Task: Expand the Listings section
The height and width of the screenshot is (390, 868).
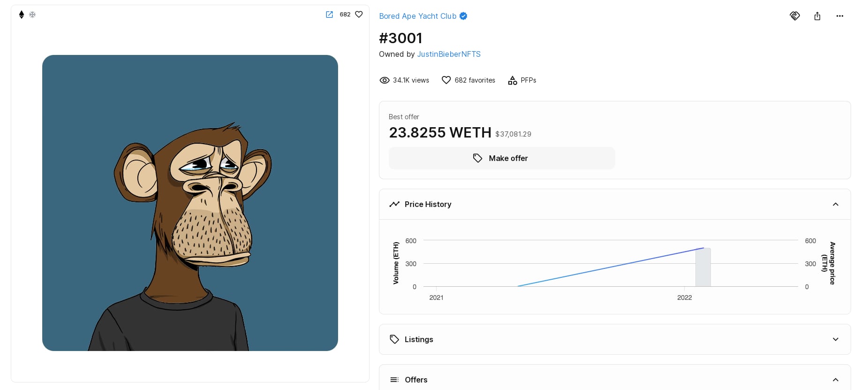Action: (x=835, y=339)
